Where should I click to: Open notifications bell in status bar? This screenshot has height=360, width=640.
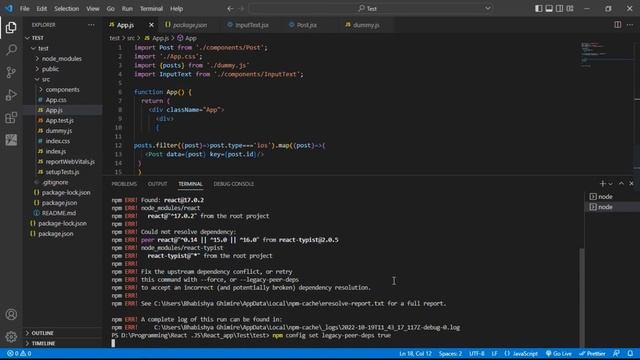630,353
